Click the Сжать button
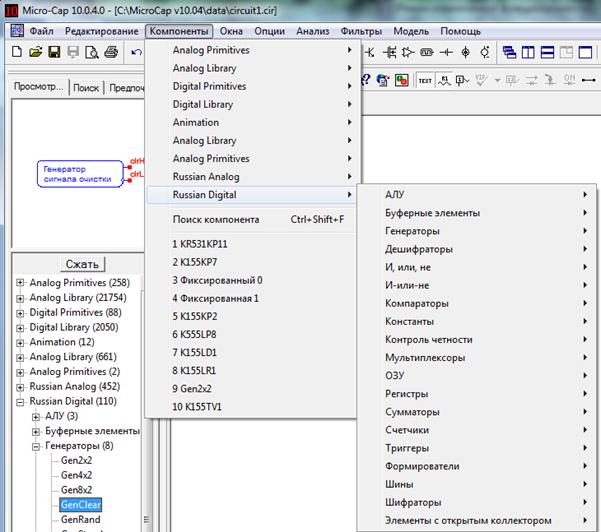 pos(82,264)
